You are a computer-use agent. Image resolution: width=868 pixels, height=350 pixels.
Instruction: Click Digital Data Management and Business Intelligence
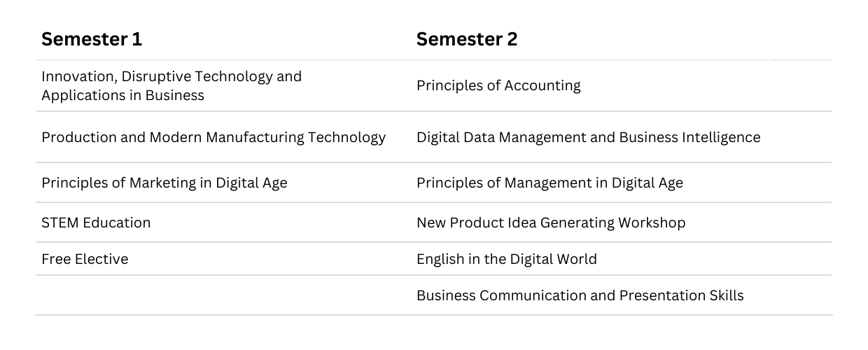[588, 137]
